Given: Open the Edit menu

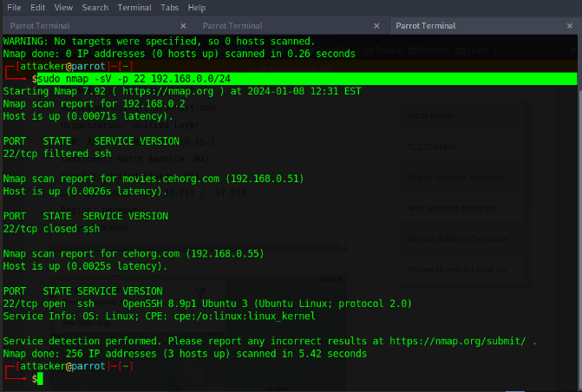Looking at the screenshot, I should (x=38, y=7).
